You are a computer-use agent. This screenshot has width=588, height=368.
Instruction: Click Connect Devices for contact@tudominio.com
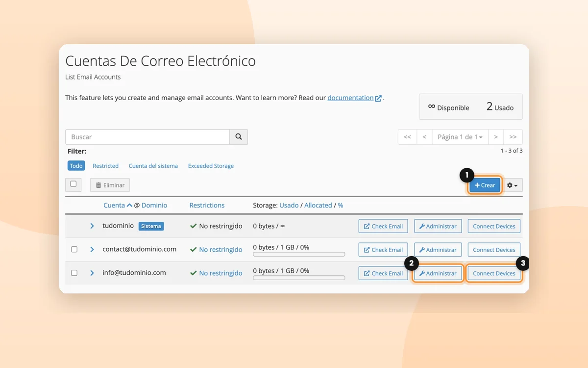pyautogui.click(x=494, y=250)
